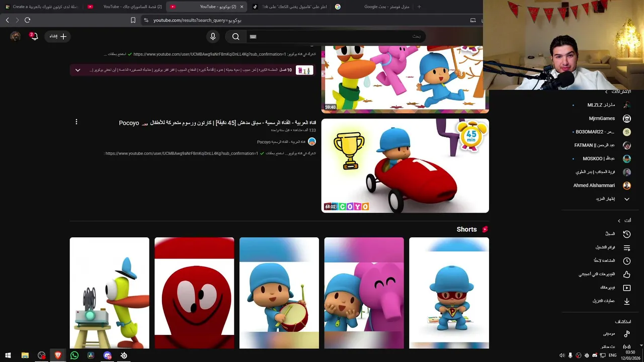Open the Pocoyo القناة الرسمية channel link
The width and height of the screenshot is (644, 362).
click(x=281, y=142)
